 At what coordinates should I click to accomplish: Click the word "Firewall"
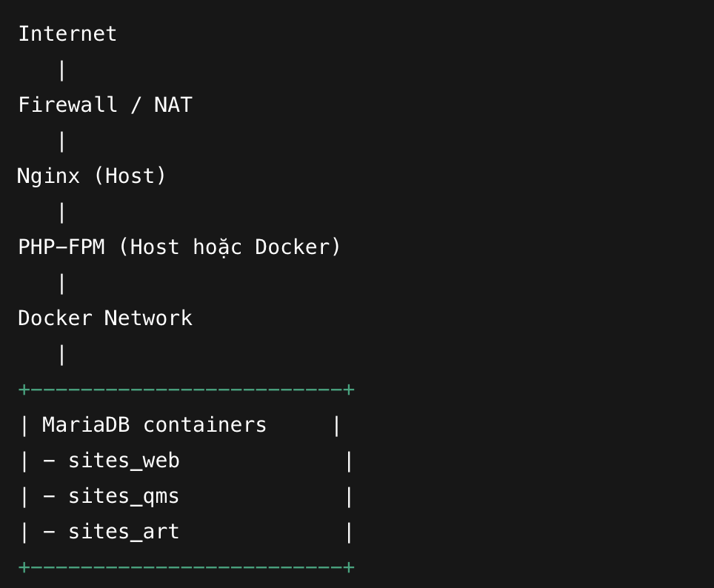pyautogui.click(x=67, y=105)
